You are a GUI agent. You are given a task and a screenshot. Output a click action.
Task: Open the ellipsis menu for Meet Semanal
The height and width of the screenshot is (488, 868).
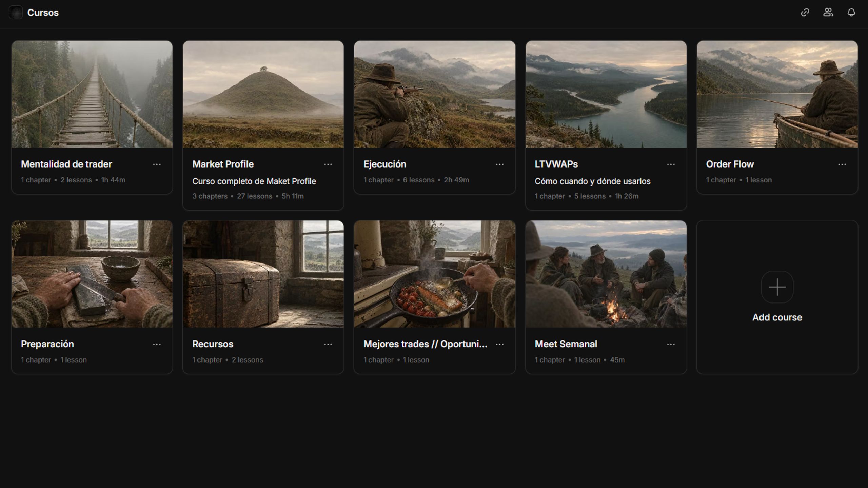pyautogui.click(x=671, y=344)
